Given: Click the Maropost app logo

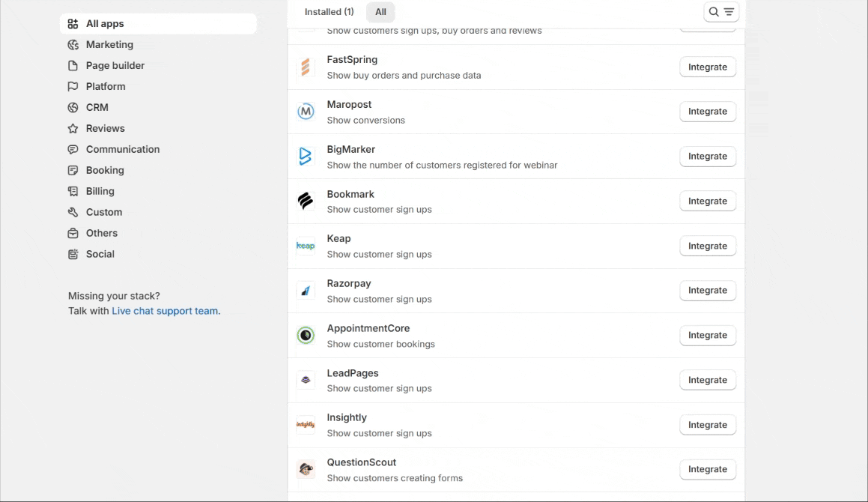Looking at the screenshot, I should tap(306, 112).
